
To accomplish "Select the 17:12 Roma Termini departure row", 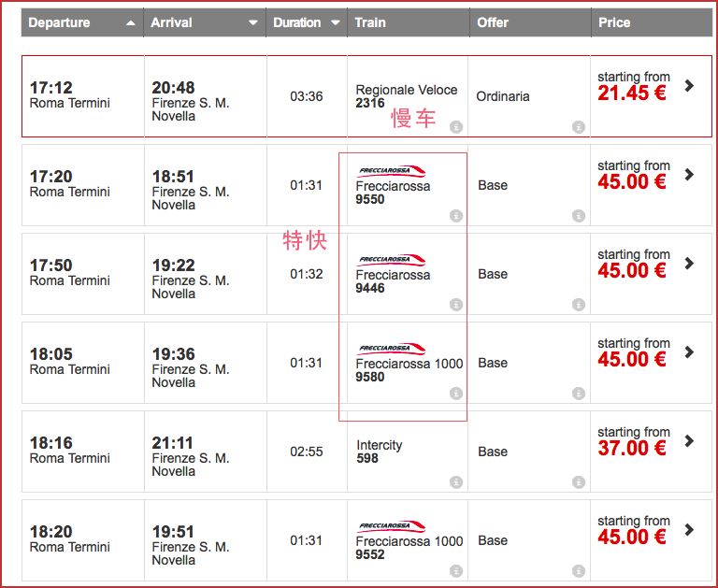I will click(70, 95).
